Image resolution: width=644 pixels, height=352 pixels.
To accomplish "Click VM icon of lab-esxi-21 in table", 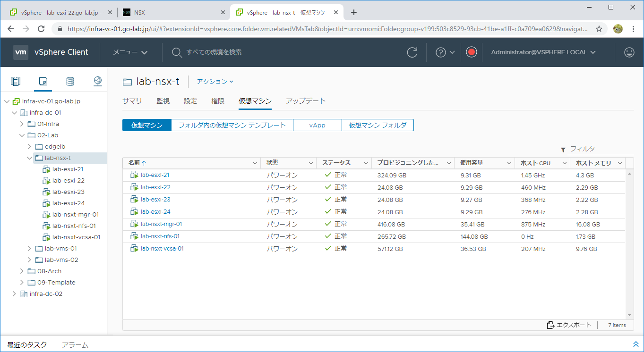I will (134, 175).
